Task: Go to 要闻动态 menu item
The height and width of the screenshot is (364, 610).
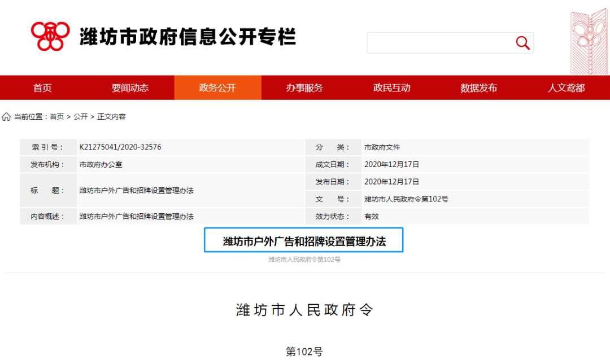Action: [130, 88]
